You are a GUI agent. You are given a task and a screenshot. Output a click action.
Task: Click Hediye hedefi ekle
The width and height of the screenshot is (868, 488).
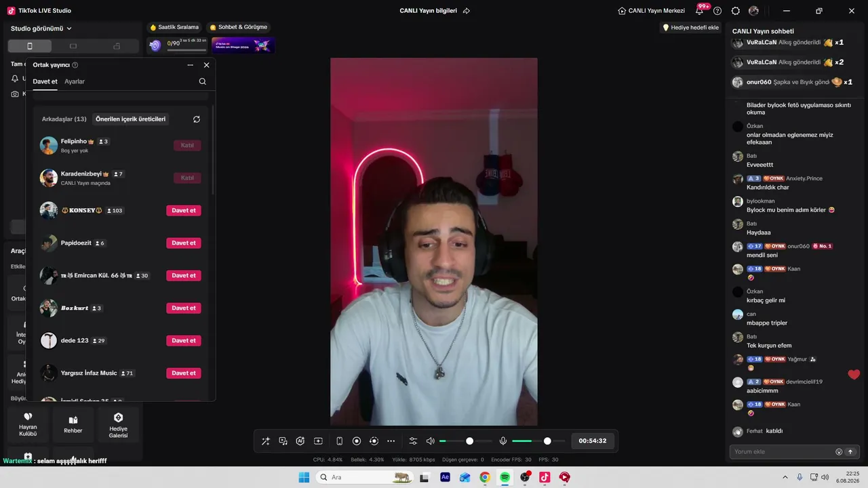[691, 28]
